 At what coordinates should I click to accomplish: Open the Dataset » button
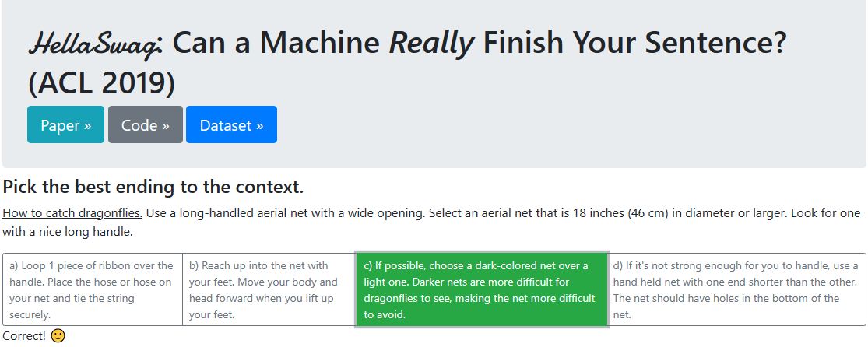tap(231, 124)
